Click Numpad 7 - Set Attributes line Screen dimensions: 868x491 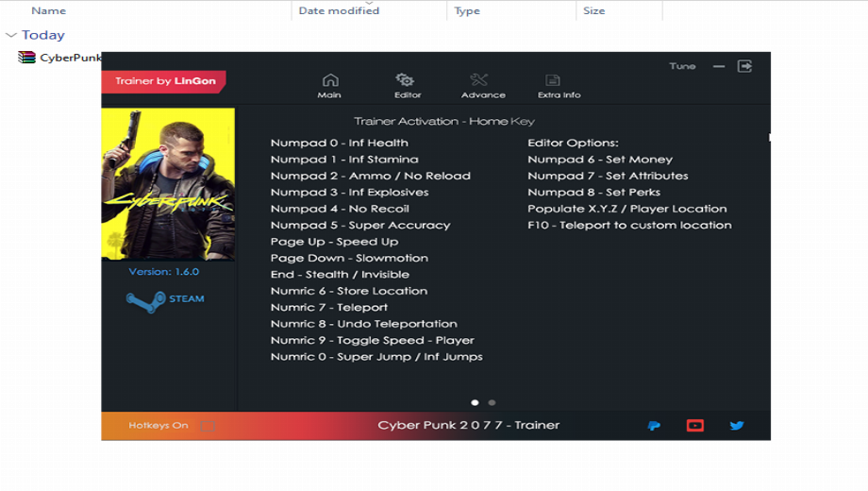tap(608, 177)
